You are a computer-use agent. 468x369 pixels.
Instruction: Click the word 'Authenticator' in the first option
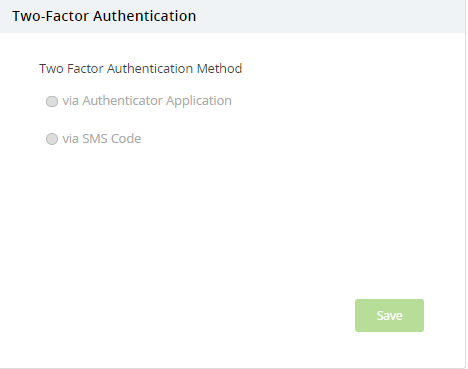coord(122,101)
